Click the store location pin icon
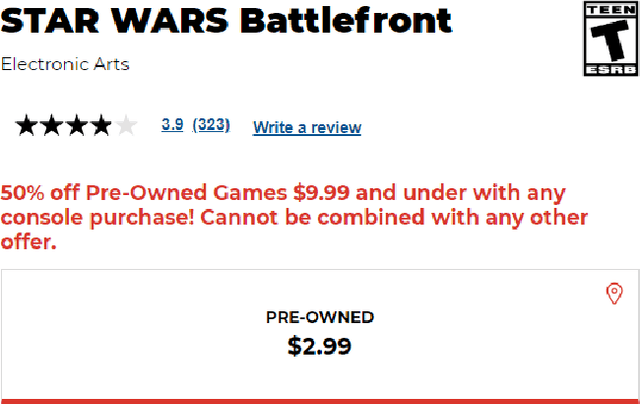Viewport: 640px width, 404px height. pos(615,293)
